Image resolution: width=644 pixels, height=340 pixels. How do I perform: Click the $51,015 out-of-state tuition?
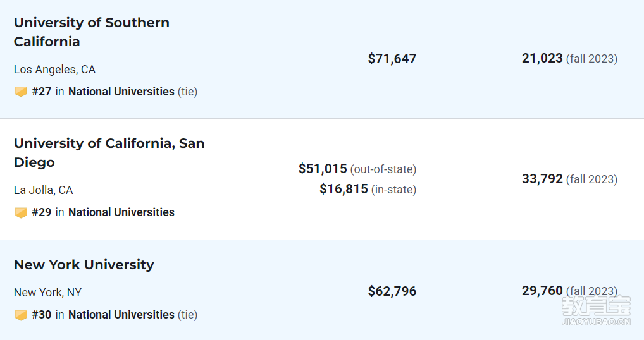[x=323, y=169]
